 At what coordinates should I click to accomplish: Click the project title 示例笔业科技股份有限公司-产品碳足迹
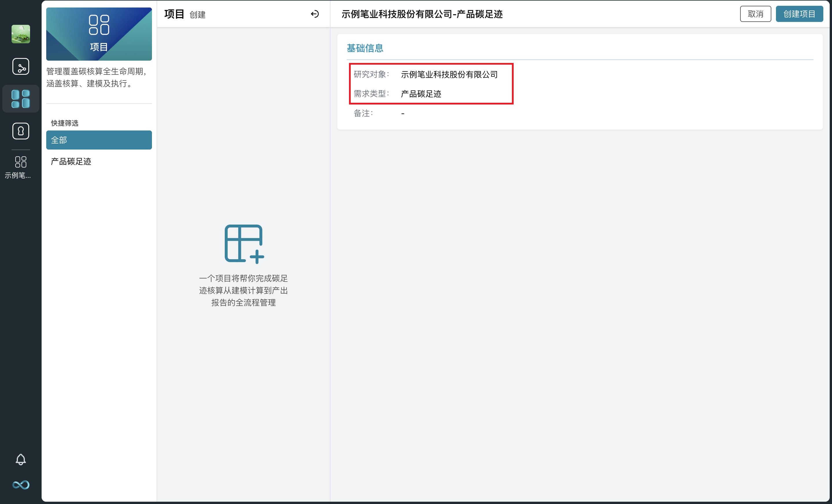[422, 14]
